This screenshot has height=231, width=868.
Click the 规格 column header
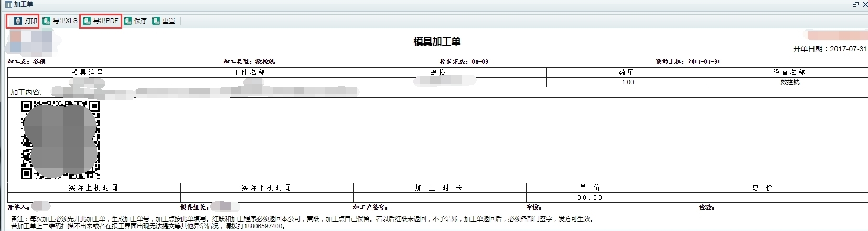[x=438, y=72]
